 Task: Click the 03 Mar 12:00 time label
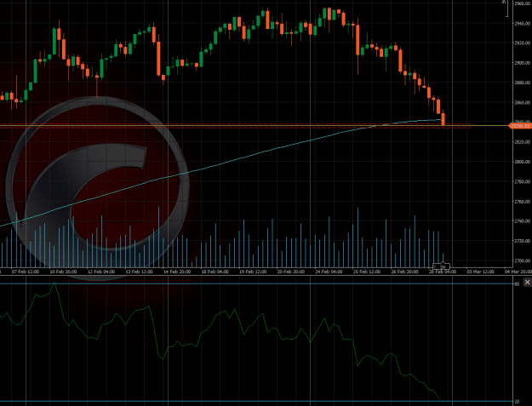coord(480,272)
